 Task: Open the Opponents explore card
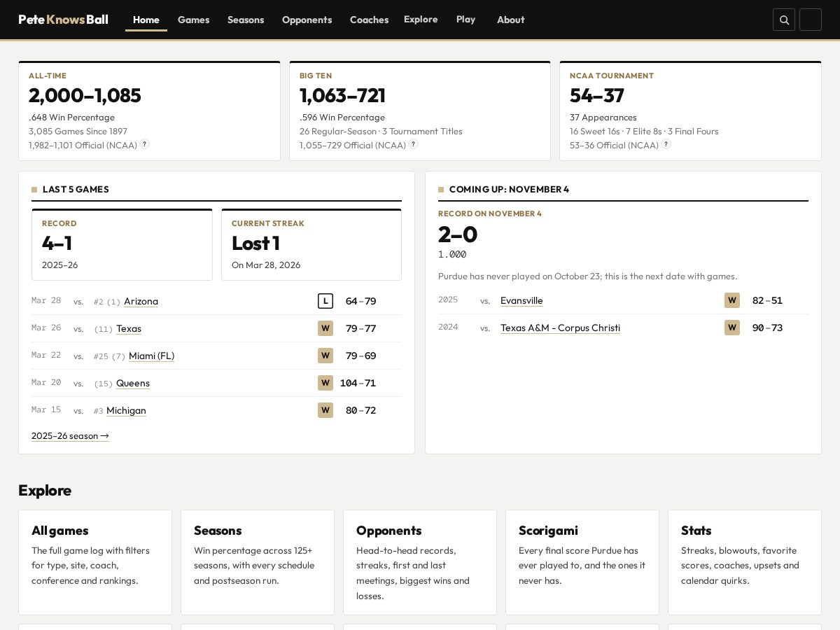click(x=420, y=563)
